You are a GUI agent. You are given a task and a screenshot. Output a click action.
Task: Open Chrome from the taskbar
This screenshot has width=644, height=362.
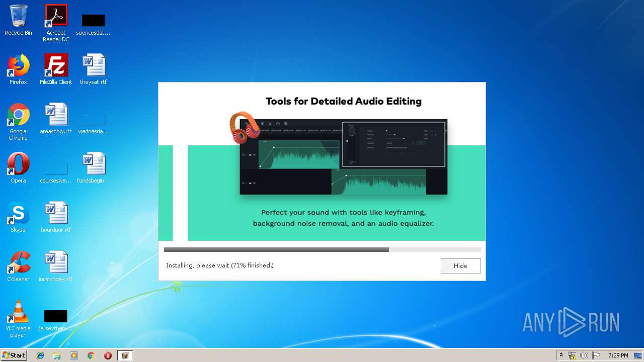click(x=91, y=355)
